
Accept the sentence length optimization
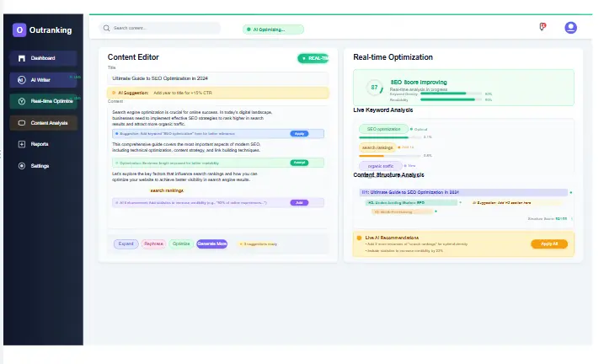tap(299, 163)
